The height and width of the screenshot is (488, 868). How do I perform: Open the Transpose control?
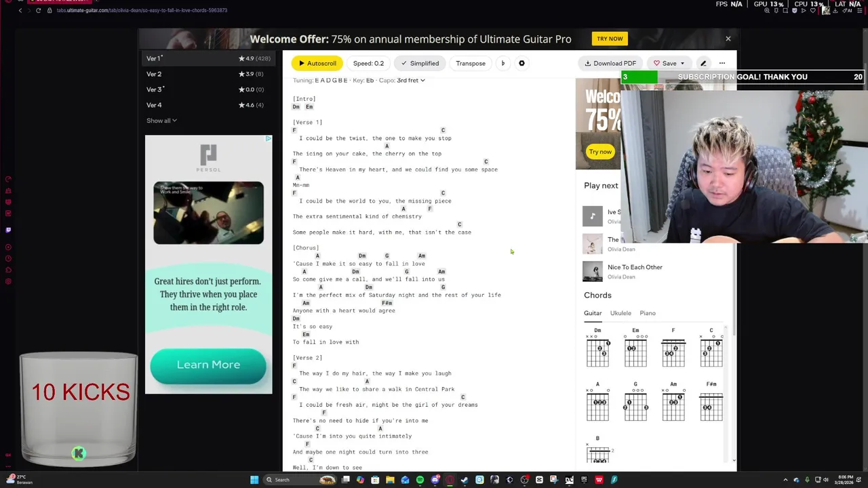point(471,63)
